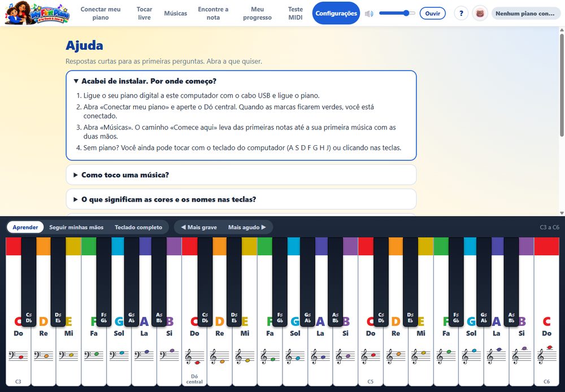Select the Aprender keyboard mode

click(x=25, y=227)
